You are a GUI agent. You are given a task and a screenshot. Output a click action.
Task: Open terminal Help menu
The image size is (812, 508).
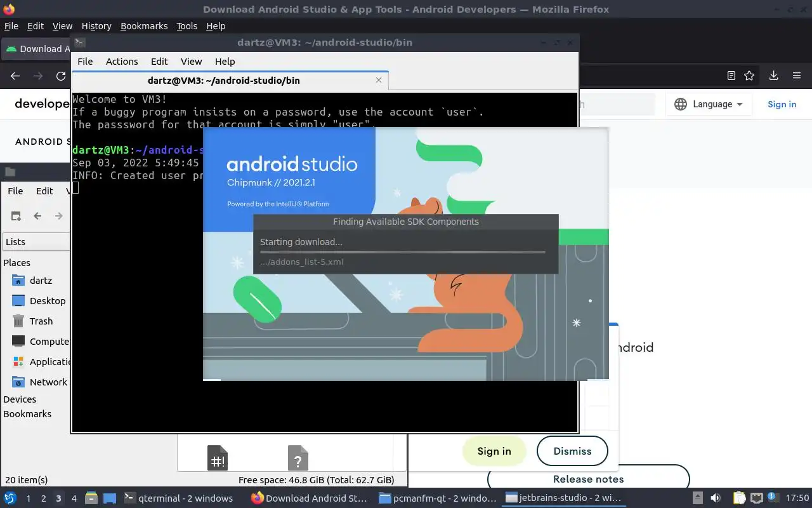[x=225, y=61]
